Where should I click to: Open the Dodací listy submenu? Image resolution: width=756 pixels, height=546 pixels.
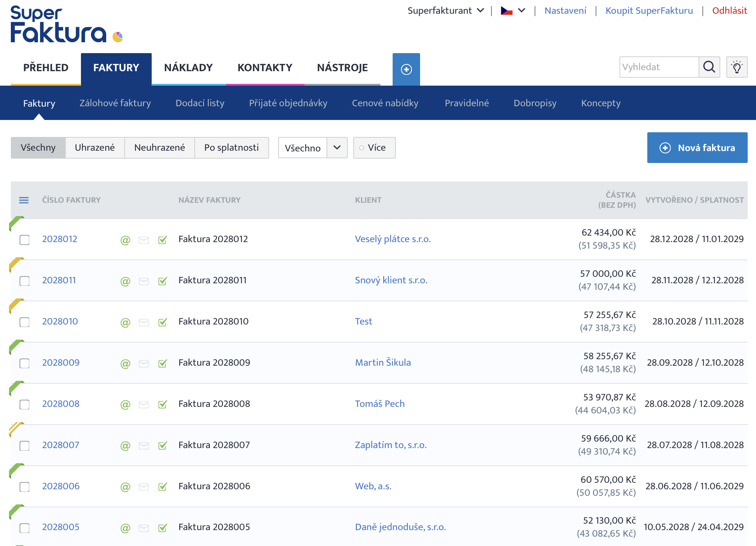[x=200, y=103]
